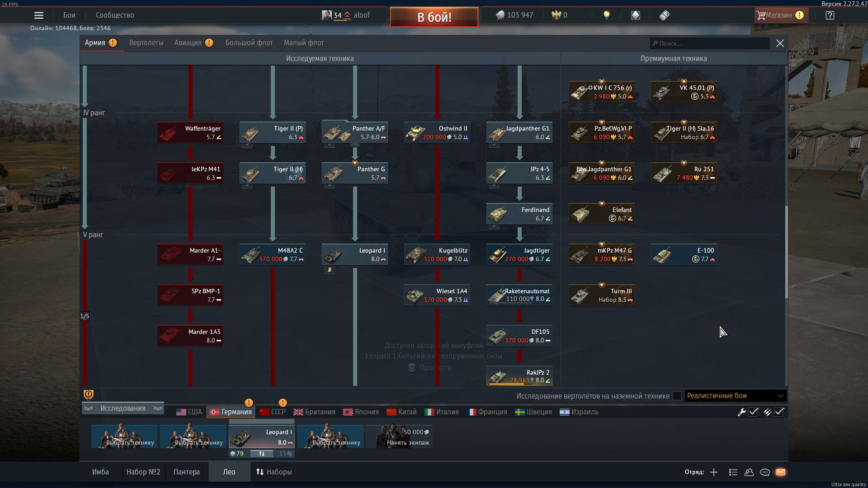The height and width of the screenshot is (488, 868).
Task: Open the Сообщество menu
Action: [115, 15]
